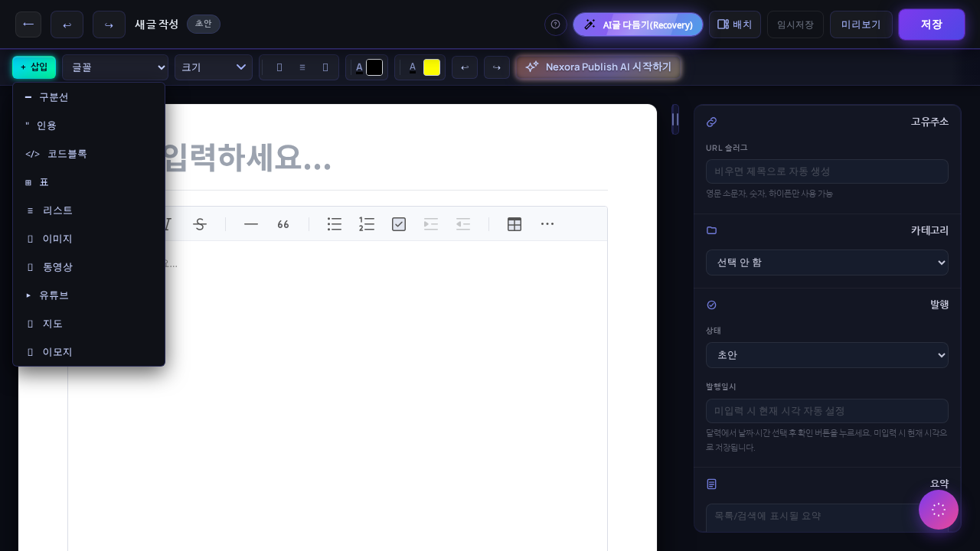Click redo arrow next to 새글 작성 title
The height and width of the screenshot is (551, 980).
[x=109, y=24]
